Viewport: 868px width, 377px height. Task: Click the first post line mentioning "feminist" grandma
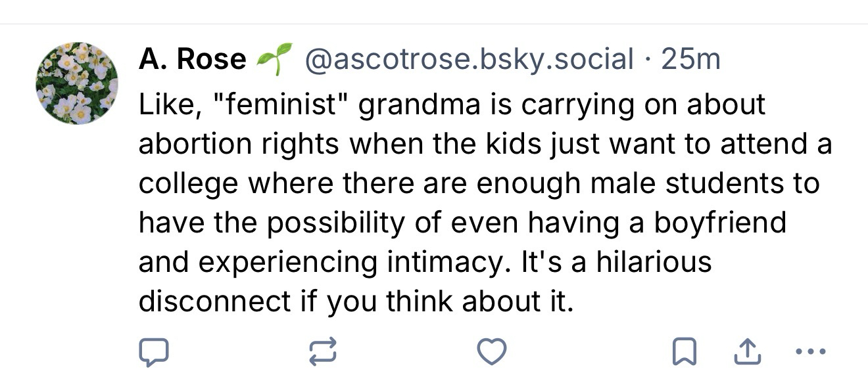[x=452, y=106]
